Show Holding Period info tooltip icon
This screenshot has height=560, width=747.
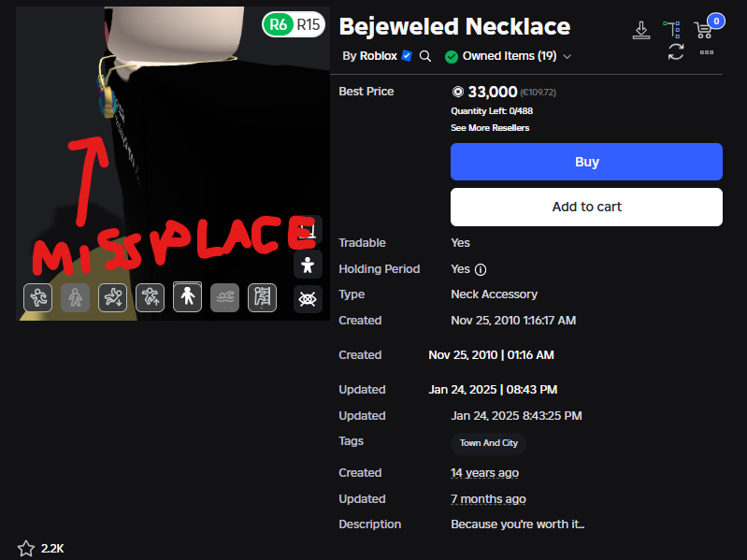[x=481, y=269]
